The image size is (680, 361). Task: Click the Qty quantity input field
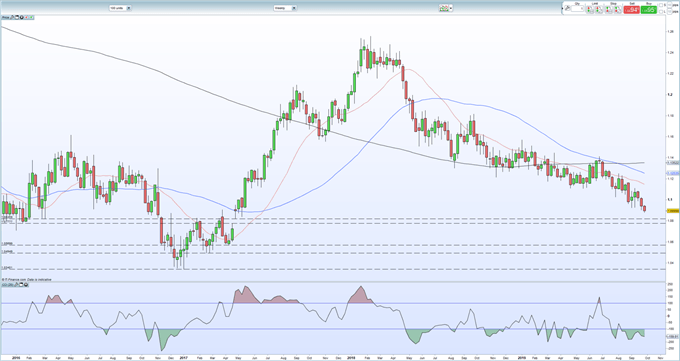[577, 9]
